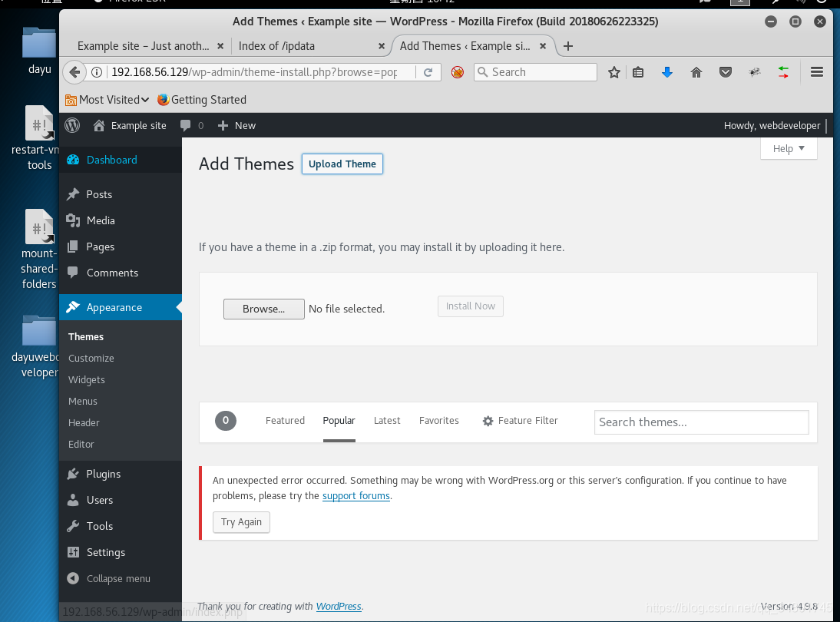Open Dashboard in sidebar
This screenshot has width=840, height=622.
click(x=121, y=160)
